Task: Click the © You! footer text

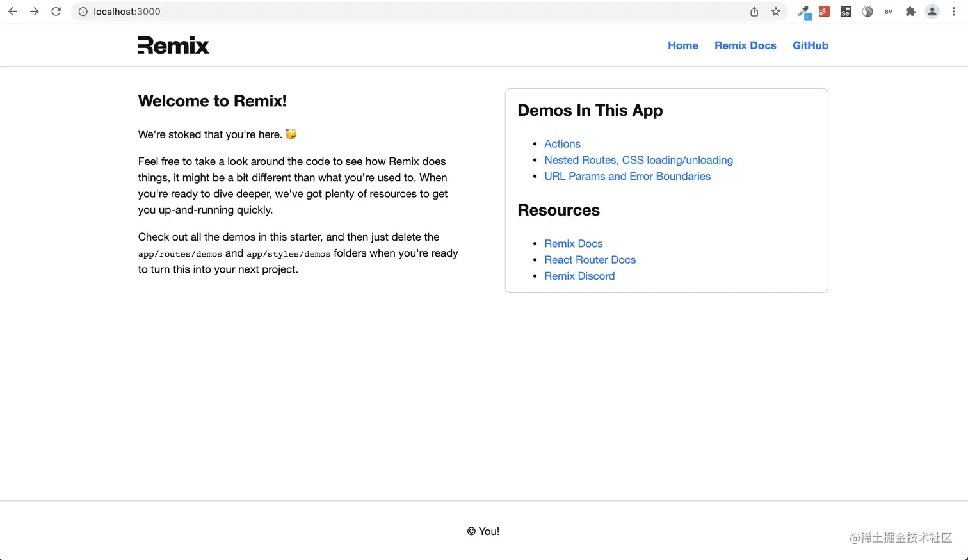Action: pos(483,531)
